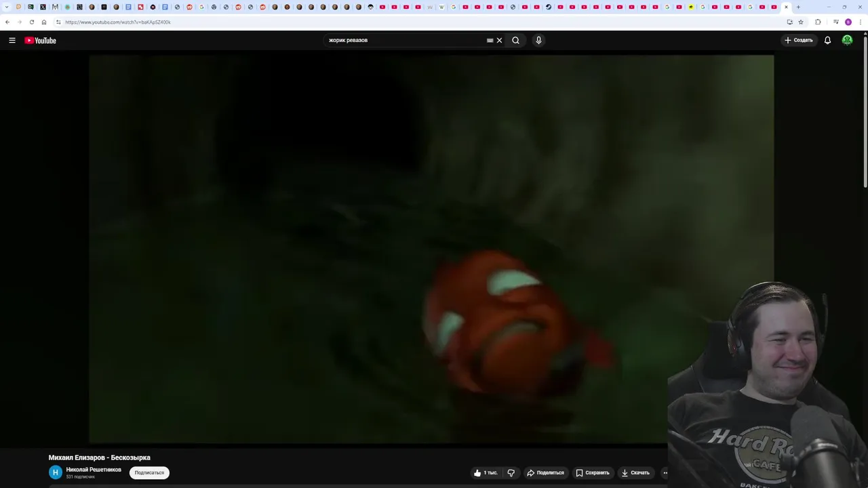This screenshot has height=488, width=868.
Task: View site information icon in address bar
Action: (x=58, y=22)
